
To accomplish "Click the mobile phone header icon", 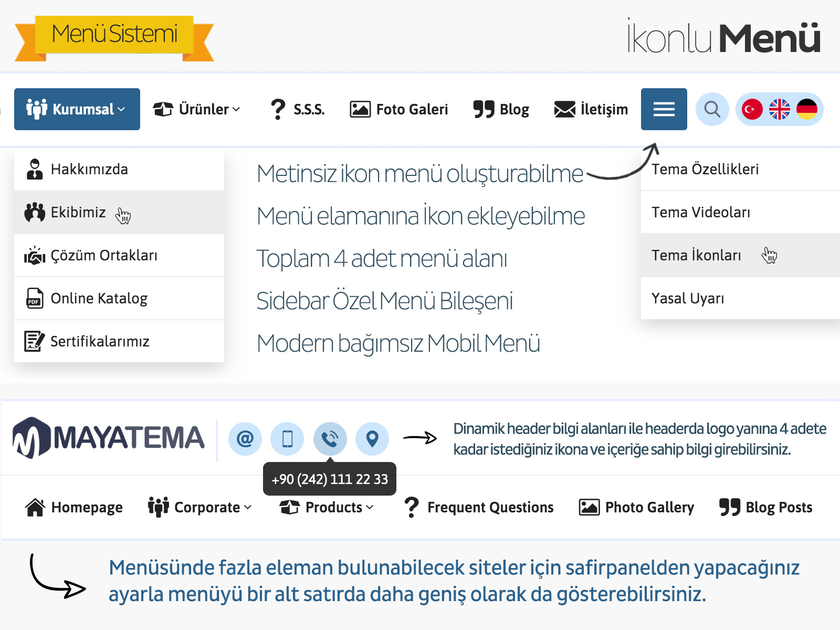I will click(x=287, y=438).
